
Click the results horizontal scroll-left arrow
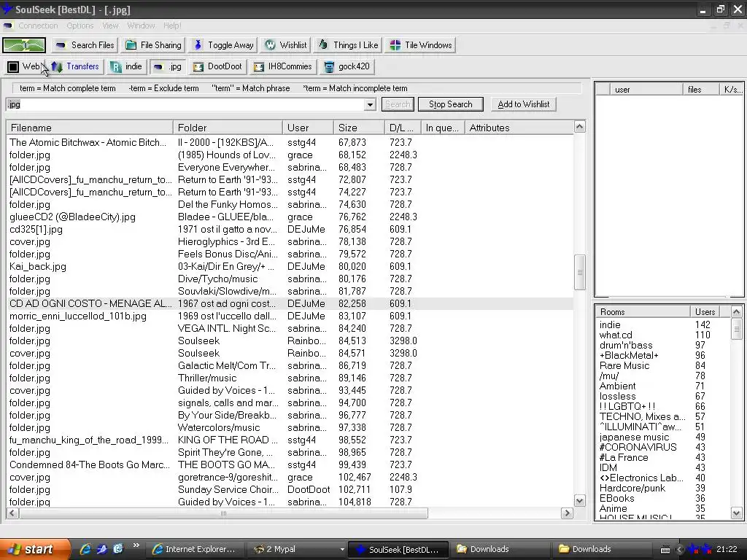click(13, 513)
